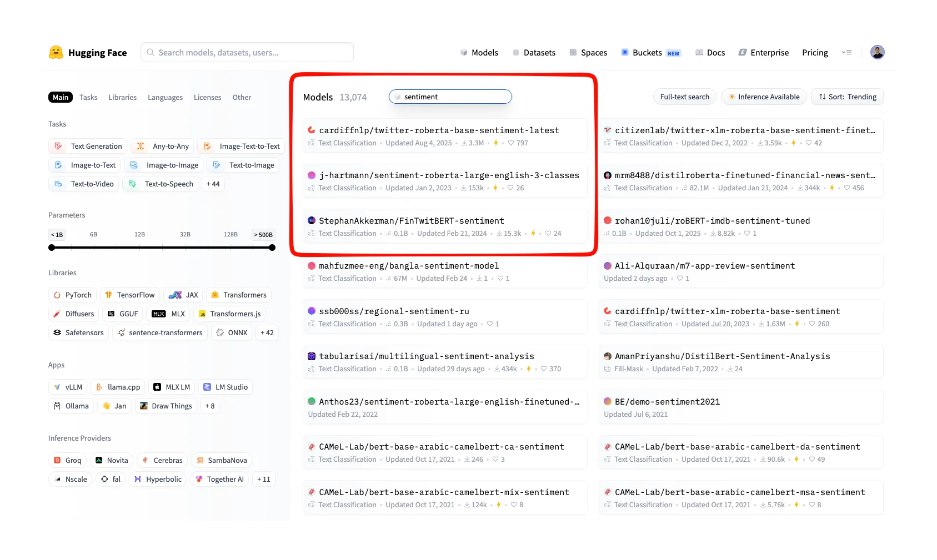937x560 pixels.
Task: Click the llama.cpp app icon
Action: [x=99, y=387]
